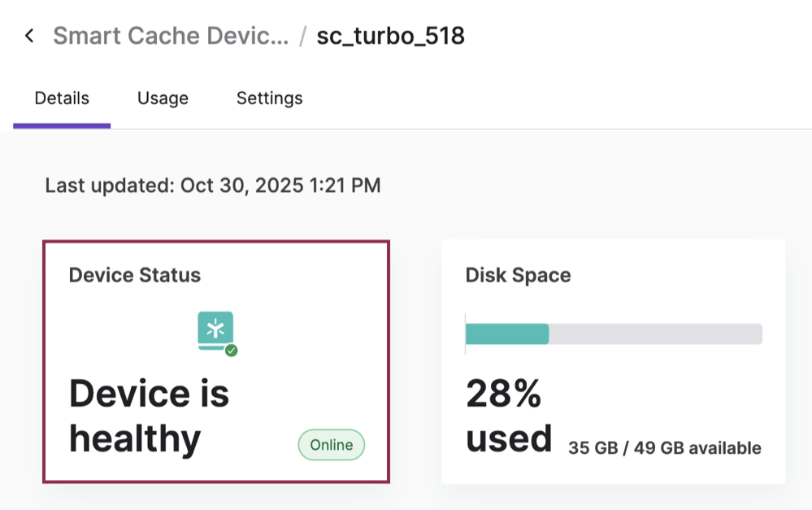Click the Device Status card title
The height and width of the screenshot is (510, 812).
[x=135, y=275]
